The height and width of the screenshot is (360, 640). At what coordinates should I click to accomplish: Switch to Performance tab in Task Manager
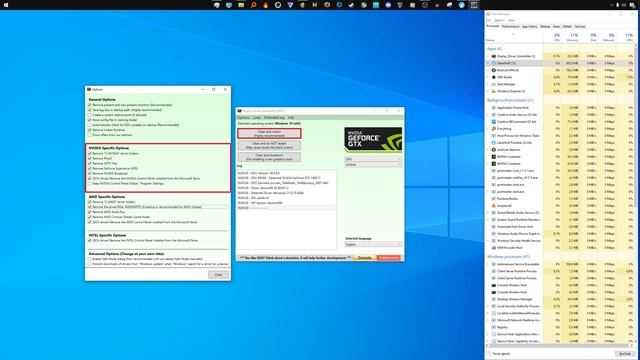(511, 27)
